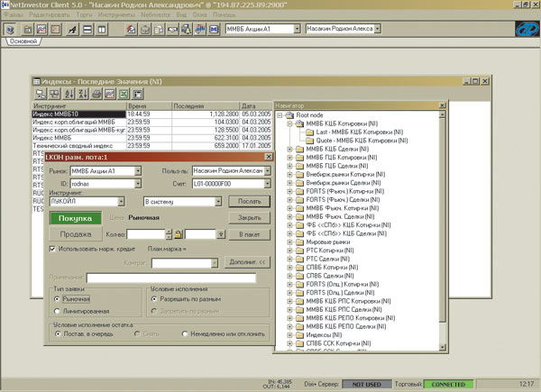Click the Кол-во quantity input field
The image size is (541, 392).
[x=146, y=234]
